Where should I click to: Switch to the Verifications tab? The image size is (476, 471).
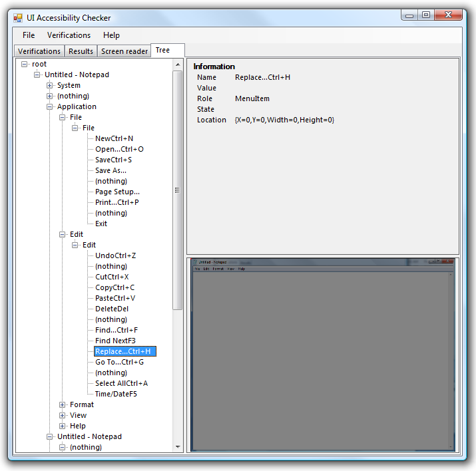39,51
